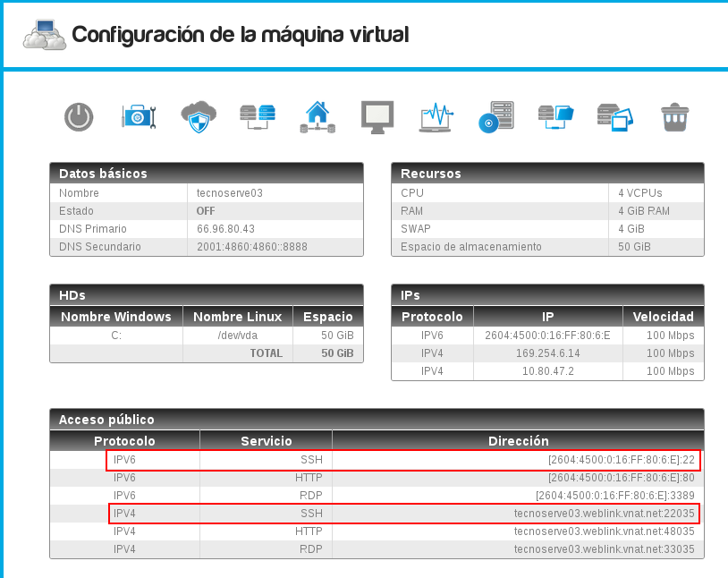This screenshot has height=578, width=728.
Task: Click the Espacio column header
Action: [328, 317]
